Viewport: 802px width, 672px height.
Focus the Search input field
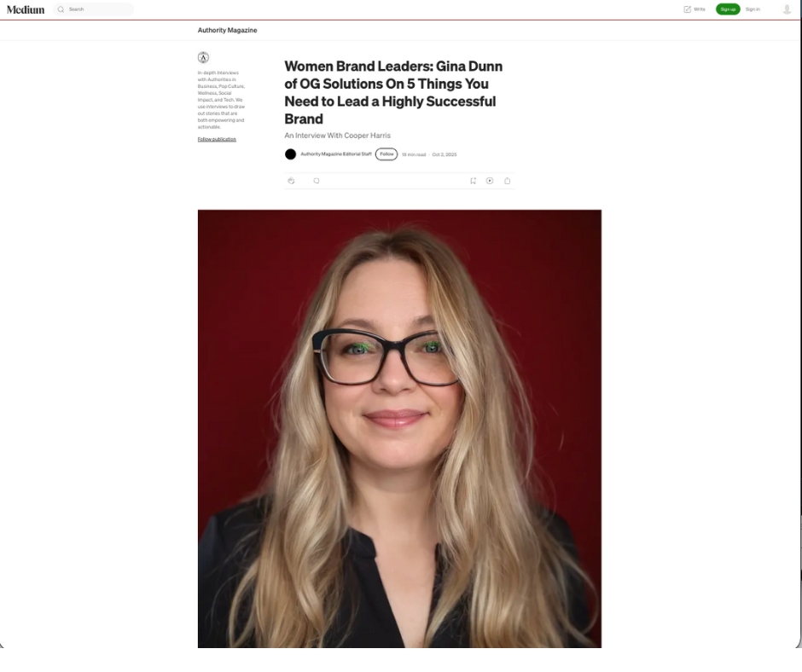pyautogui.click(x=94, y=9)
